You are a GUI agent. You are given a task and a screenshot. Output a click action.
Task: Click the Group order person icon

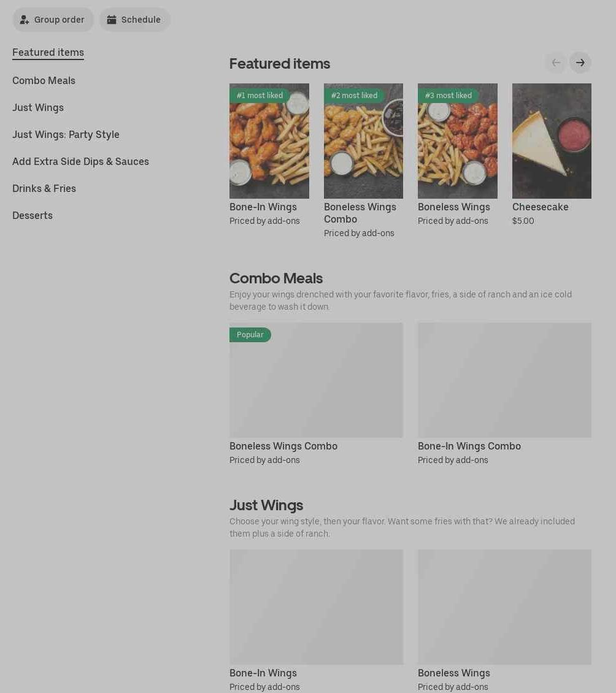coord(25,20)
